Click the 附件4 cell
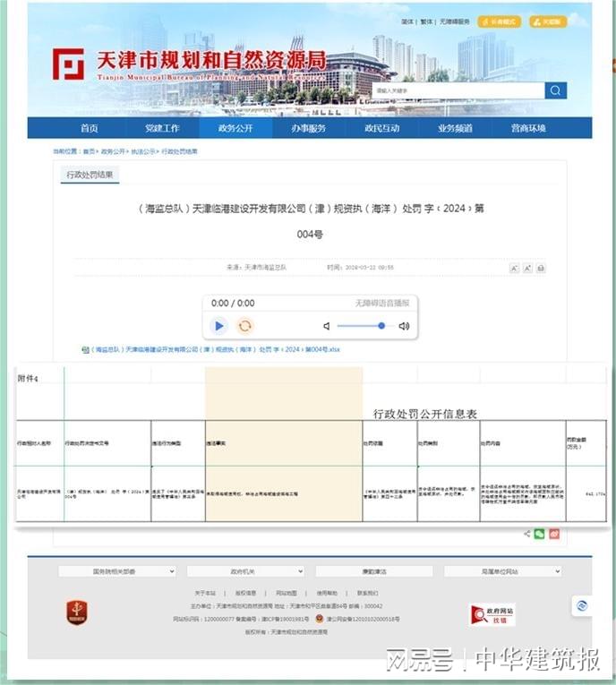616x685 pixels. click(x=28, y=379)
